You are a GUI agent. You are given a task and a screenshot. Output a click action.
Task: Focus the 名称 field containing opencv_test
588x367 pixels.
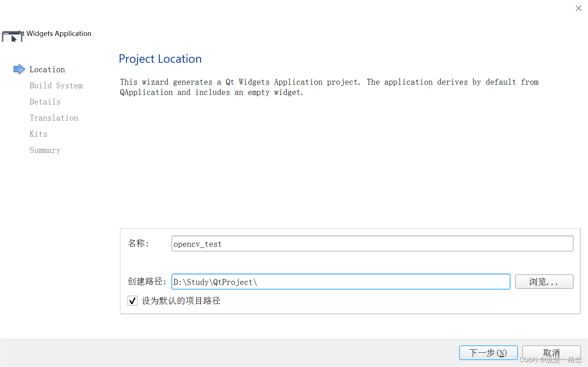(x=372, y=243)
